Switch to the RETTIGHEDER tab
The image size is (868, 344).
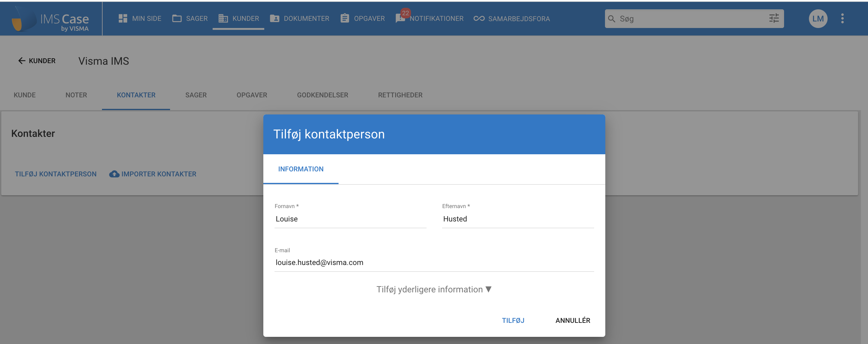[x=400, y=95]
